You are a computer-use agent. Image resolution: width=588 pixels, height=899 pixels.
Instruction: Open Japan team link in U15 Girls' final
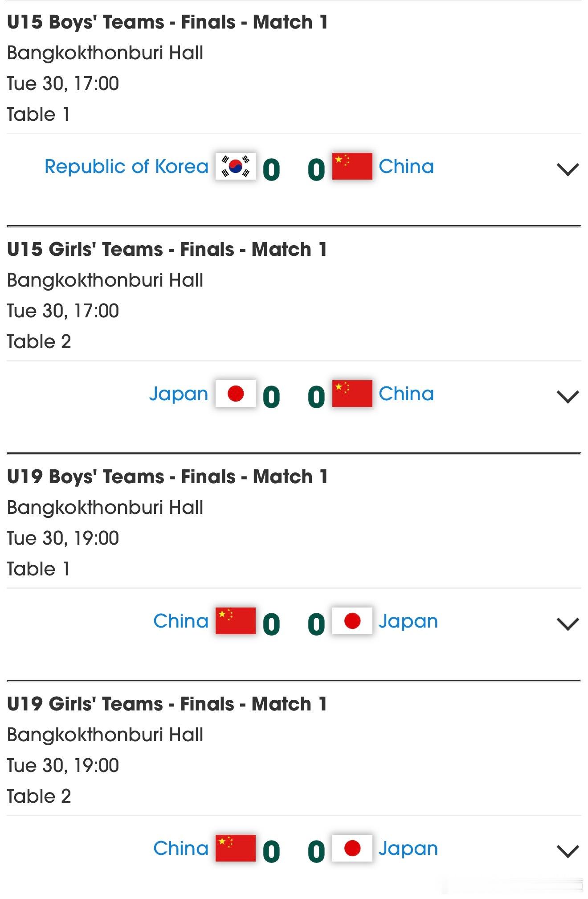pyautogui.click(x=179, y=395)
